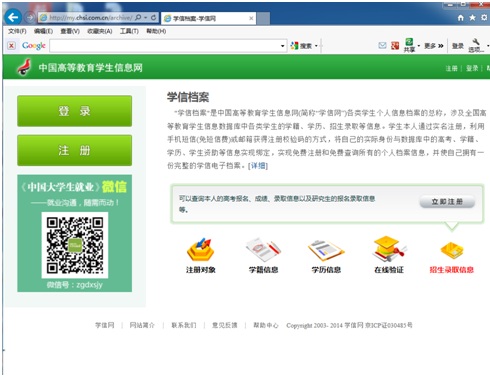Open the 编辑(E) menu

pos(43,31)
